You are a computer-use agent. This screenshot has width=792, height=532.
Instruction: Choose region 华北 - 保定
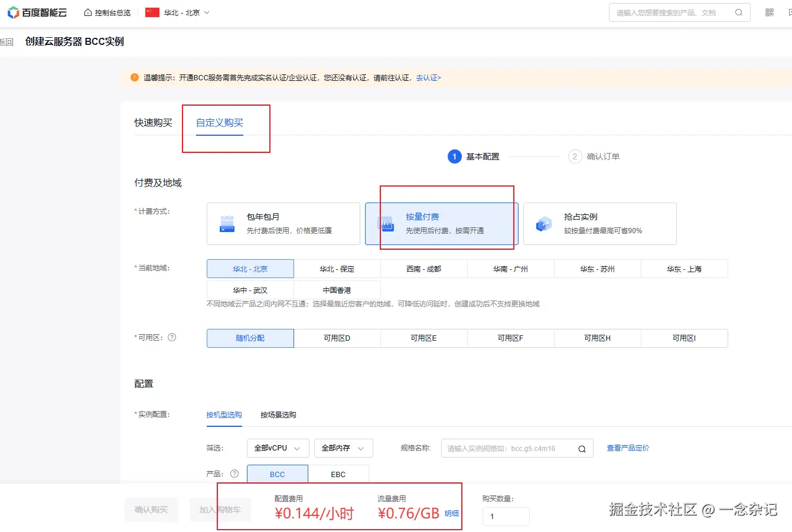point(337,269)
